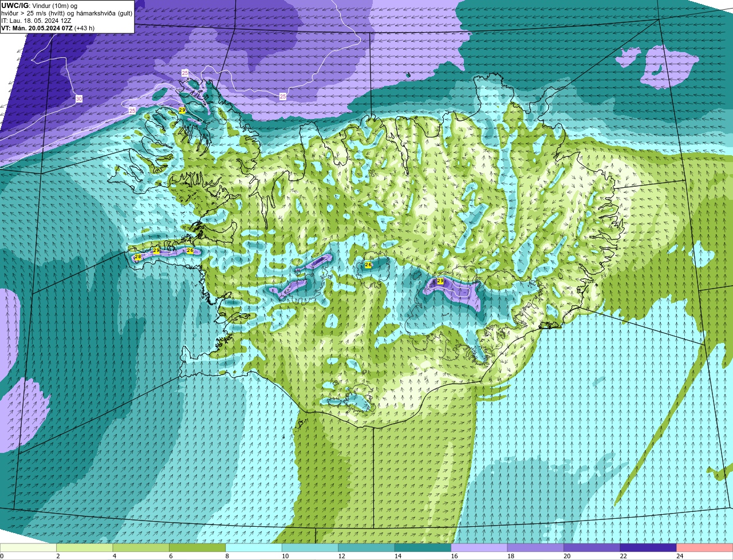Pick the pale cyan 8–10 m/s swatch
Screen dimensions: 733x560
[x=254, y=547]
